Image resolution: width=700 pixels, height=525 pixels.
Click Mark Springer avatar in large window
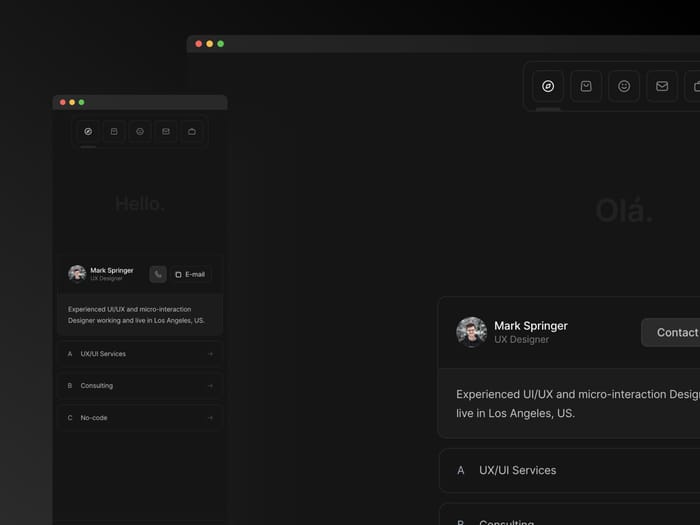(x=471, y=332)
